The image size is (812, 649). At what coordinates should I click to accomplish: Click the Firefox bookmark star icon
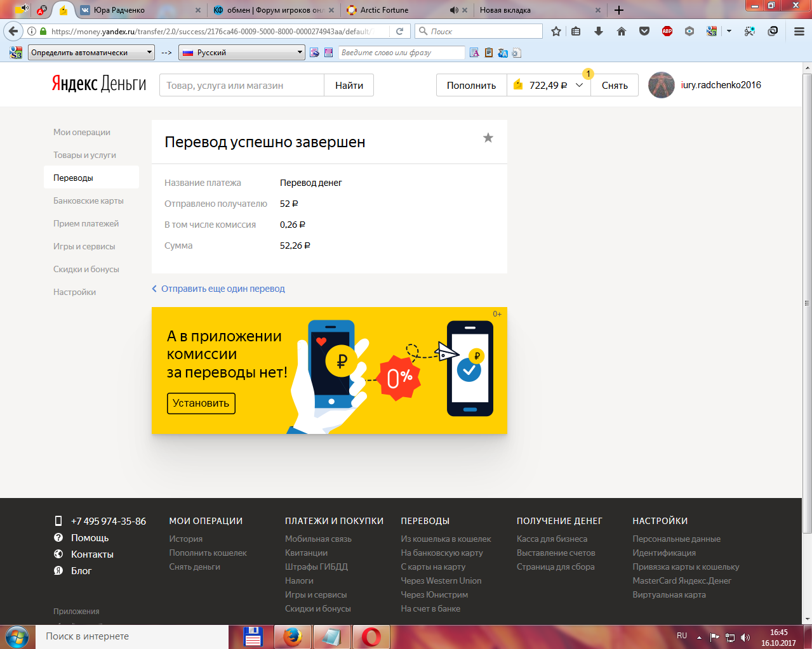pos(556,31)
